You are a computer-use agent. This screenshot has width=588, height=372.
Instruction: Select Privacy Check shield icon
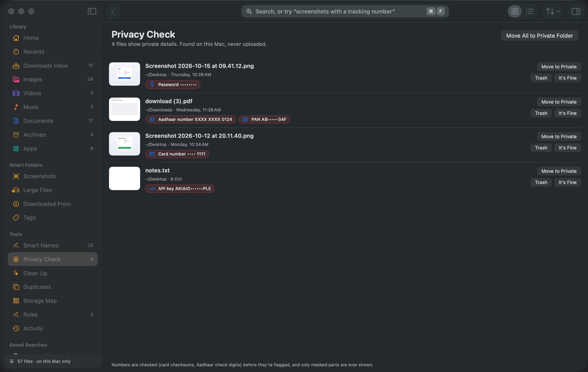[x=16, y=259]
